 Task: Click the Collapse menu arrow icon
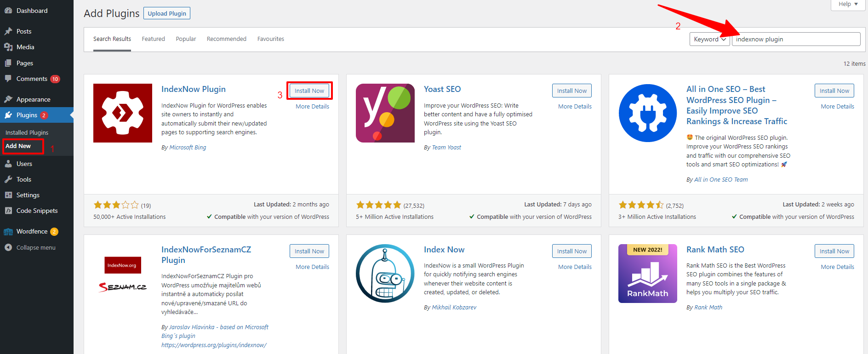[x=8, y=247]
